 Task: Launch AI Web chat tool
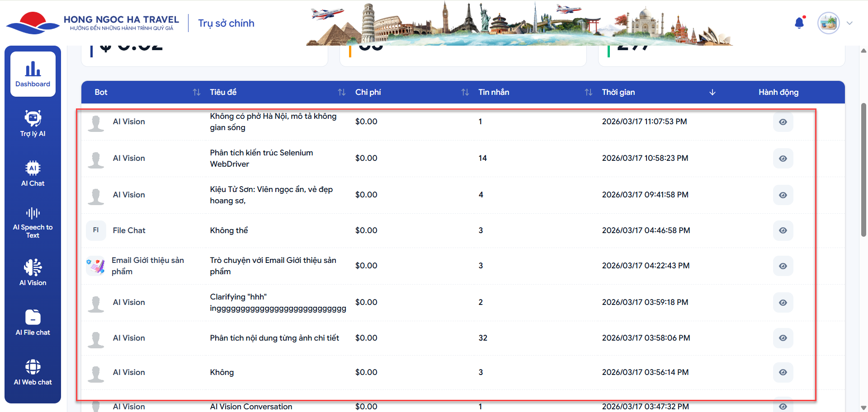pos(33,372)
